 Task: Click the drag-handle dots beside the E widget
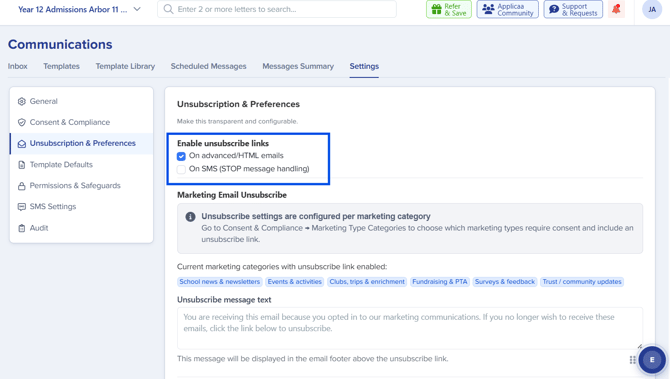pos(632,360)
